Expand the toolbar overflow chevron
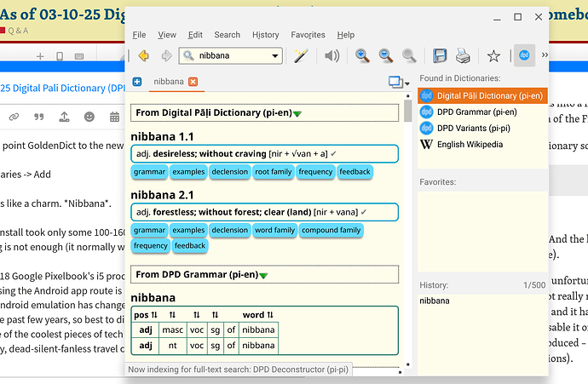The image size is (588, 384). 545,55
